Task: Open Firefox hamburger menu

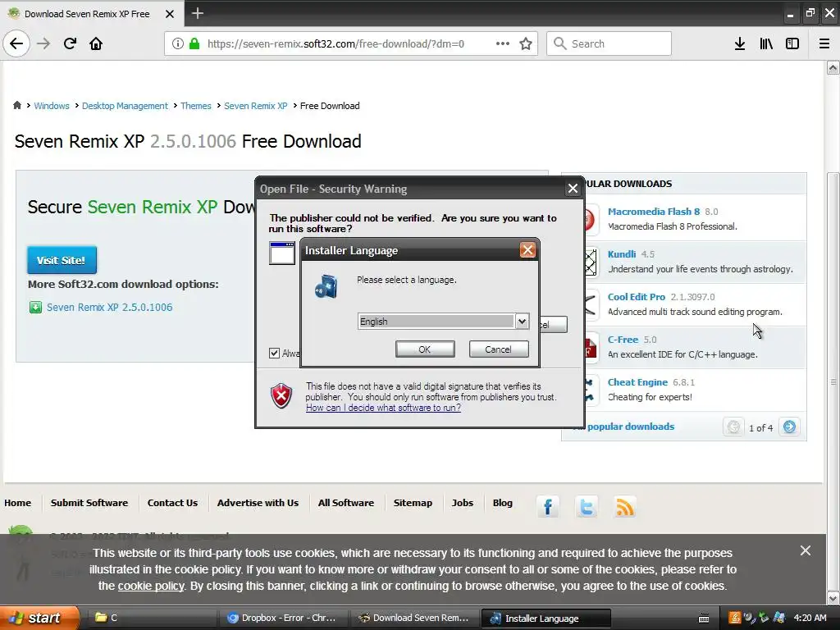Action: tap(824, 43)
